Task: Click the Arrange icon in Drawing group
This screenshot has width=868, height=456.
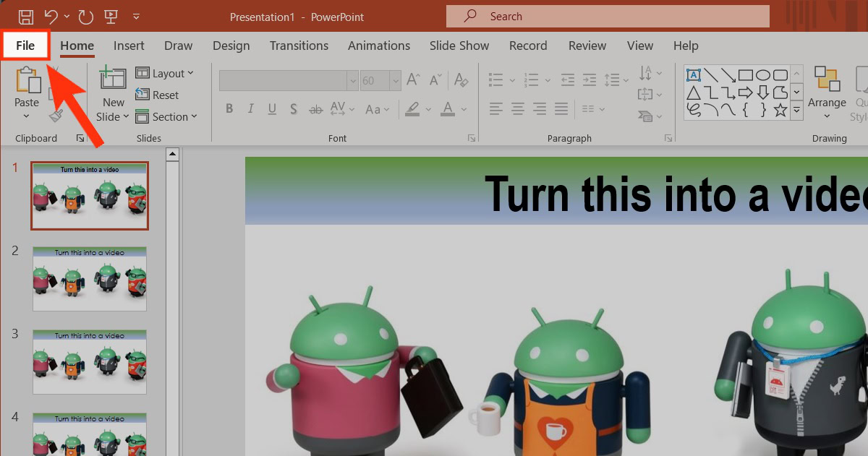Action: point(827,79)
